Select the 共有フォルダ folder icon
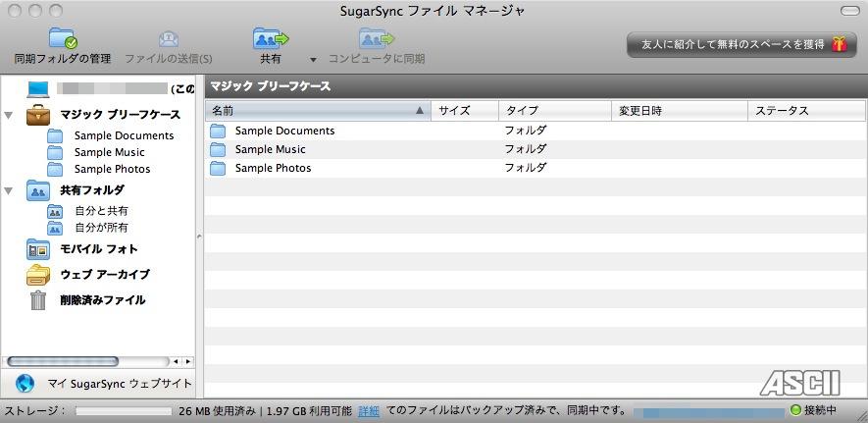The height and width of the screenshot is (423, 868). [38, 190]
